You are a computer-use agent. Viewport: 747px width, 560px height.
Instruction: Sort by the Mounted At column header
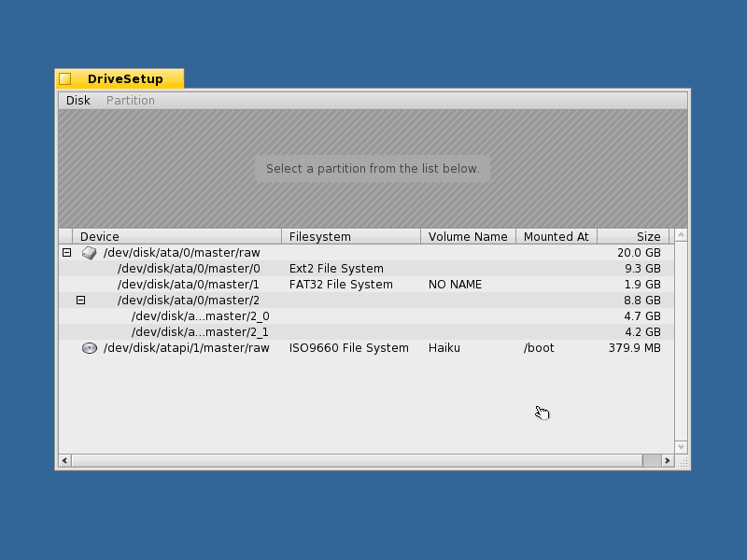click(557, 237)
